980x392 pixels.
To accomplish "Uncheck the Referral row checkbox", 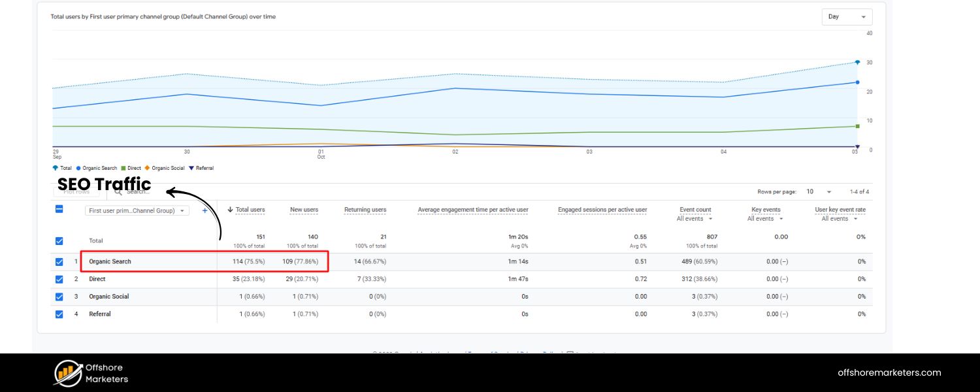I will [59, 314].
